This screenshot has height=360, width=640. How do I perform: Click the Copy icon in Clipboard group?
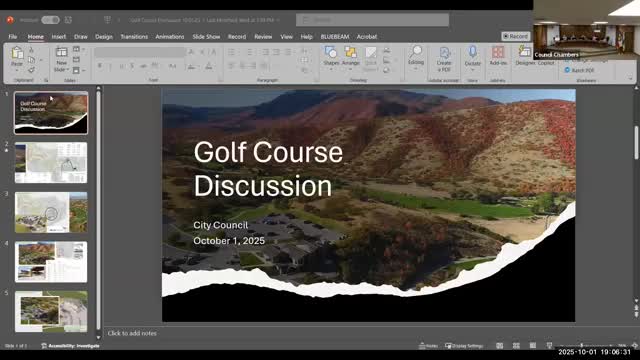click(31, 60)
